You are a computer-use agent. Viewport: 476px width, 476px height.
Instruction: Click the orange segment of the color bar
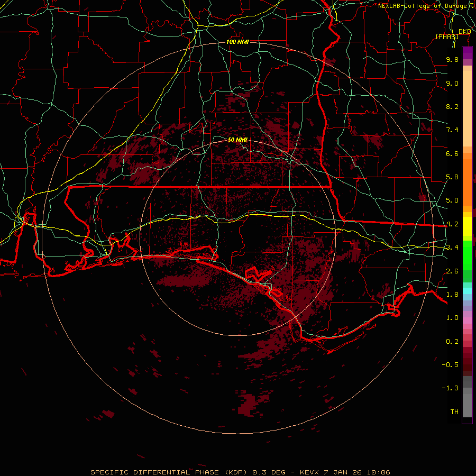[467, 182]
